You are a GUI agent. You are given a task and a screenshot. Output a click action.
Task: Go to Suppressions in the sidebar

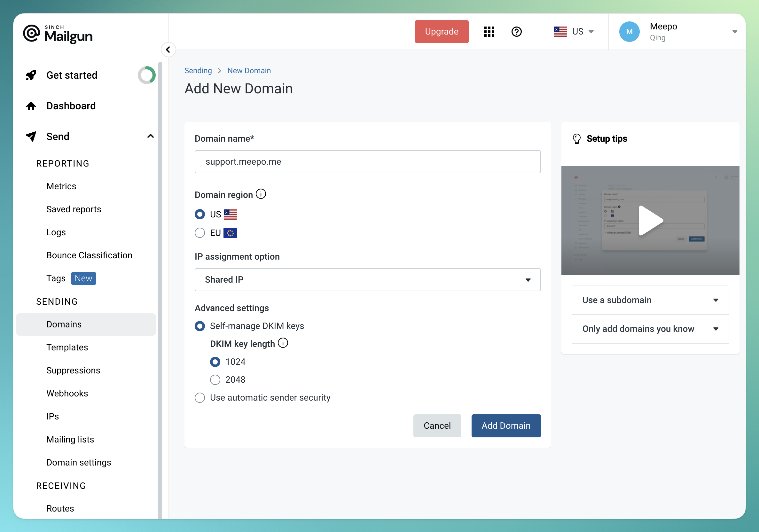[x=73, y=370]
